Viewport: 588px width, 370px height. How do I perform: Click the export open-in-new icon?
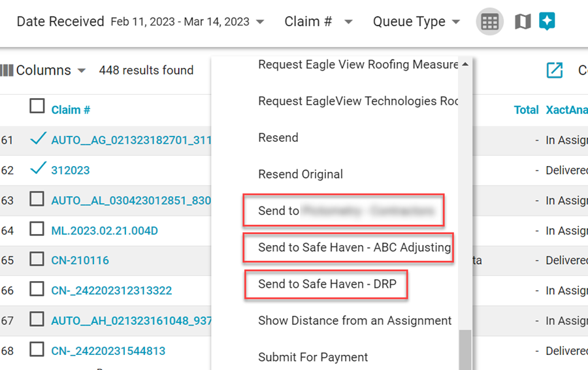pyautogui.click(x=555, y=70)
